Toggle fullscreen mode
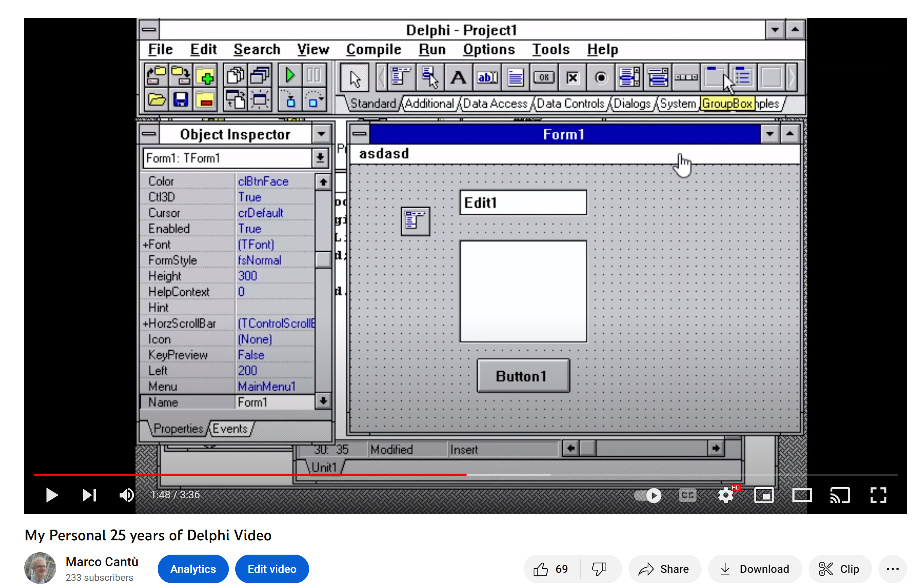Screen dimensions: 919x588 (878, 495)
